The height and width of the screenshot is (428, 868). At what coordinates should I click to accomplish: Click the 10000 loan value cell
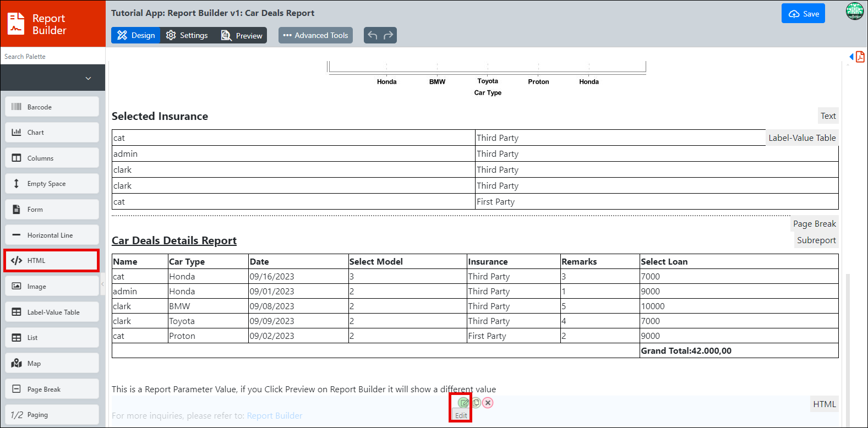[x=739, y=306]
